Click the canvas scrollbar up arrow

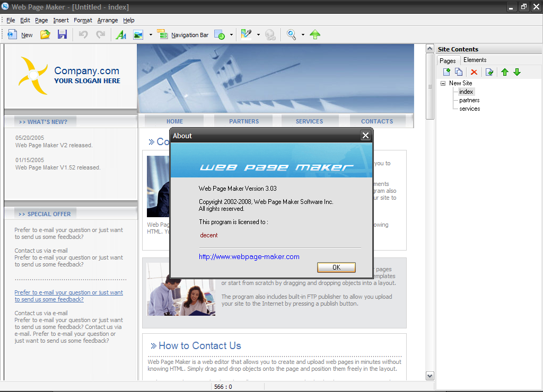(x=430, y=49)
